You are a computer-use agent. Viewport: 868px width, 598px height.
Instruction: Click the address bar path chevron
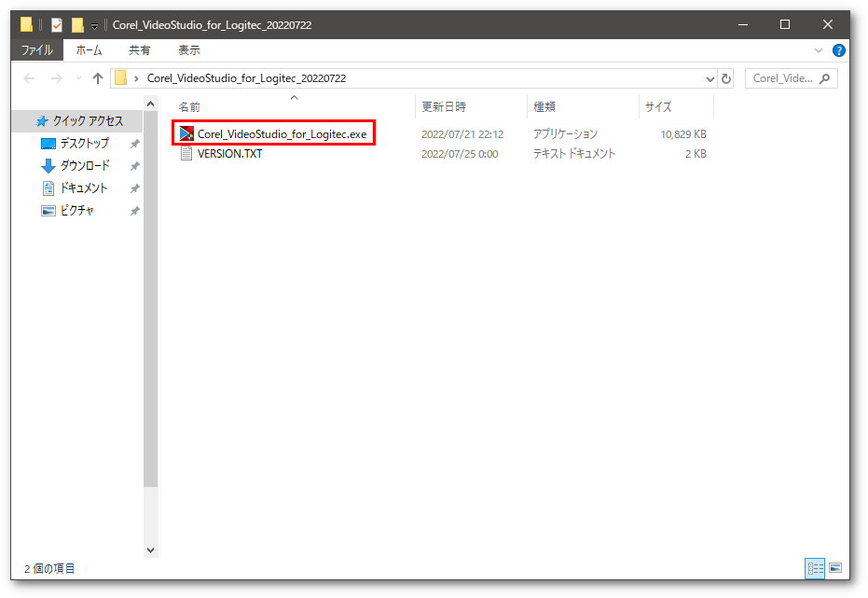pos(136,78)
